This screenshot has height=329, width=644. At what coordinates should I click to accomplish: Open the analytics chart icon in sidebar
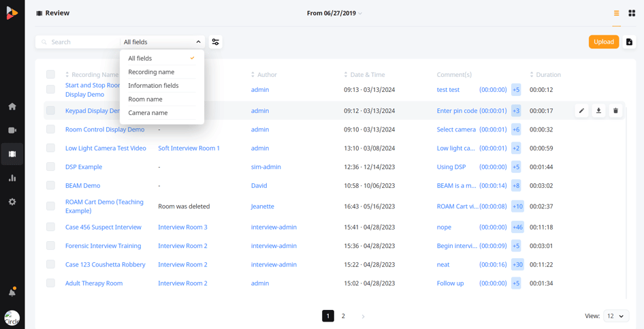coord(12,178)
